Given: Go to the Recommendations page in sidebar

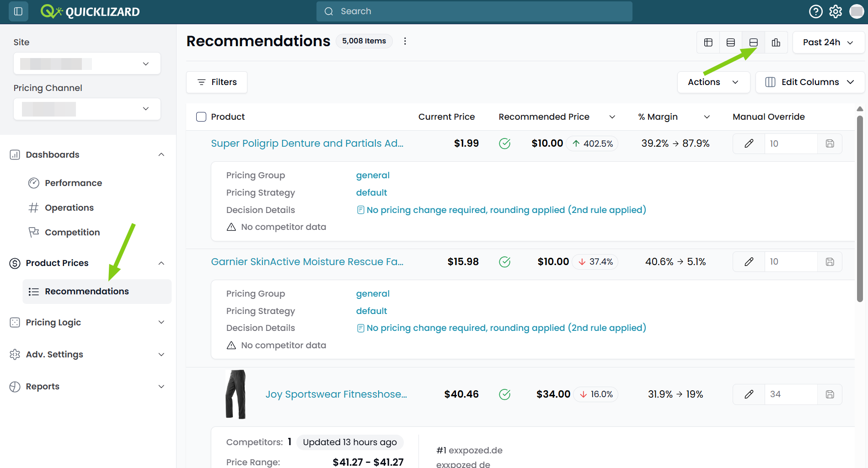Looking at the screenshot, I should pos(97,292).
